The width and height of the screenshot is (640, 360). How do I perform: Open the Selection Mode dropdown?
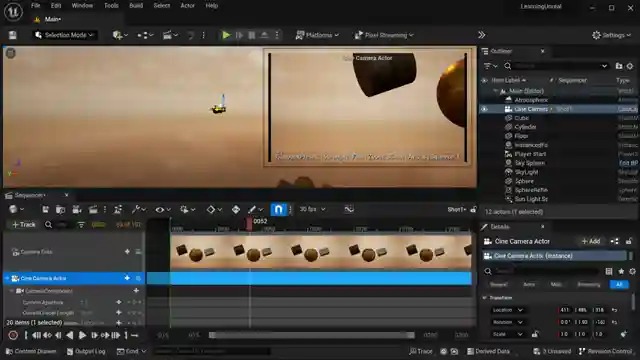click(64, 35)
